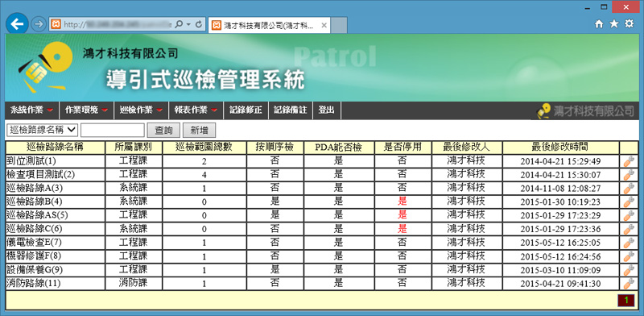The image size is (644, 316).
Task: Click the wrench edit icon for 設備保養G(9)
Action: click(x=629, y=270)
